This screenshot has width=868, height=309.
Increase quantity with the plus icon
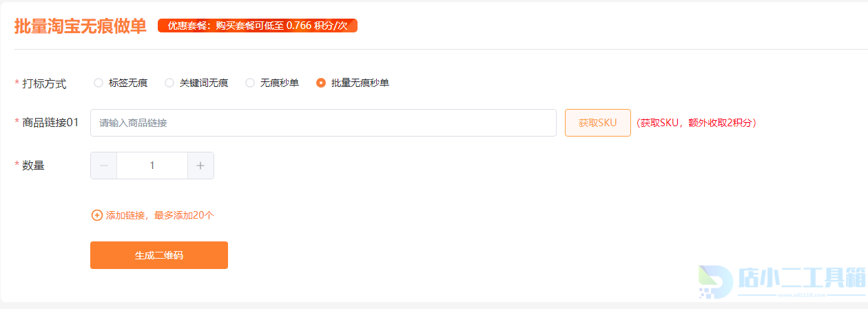[200, 166]
